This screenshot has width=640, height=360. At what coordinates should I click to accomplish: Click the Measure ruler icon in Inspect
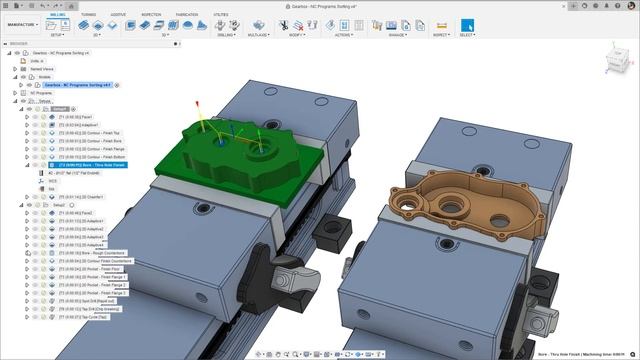point(441,25)
